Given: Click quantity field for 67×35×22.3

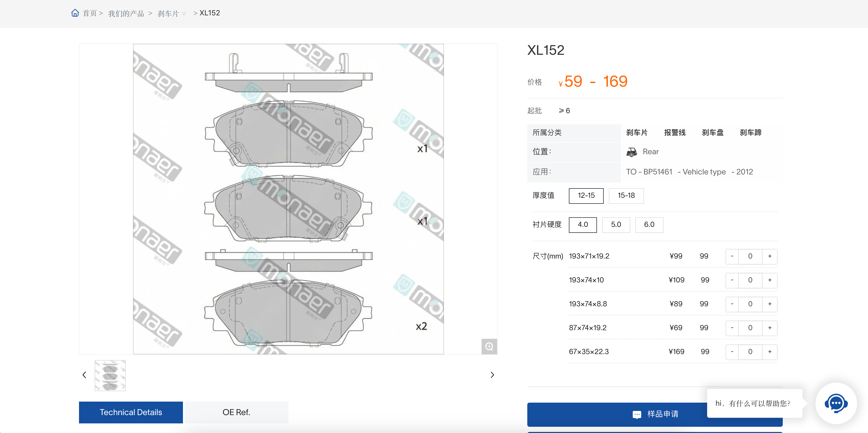Looking at the screenshot, I should 750,352.
